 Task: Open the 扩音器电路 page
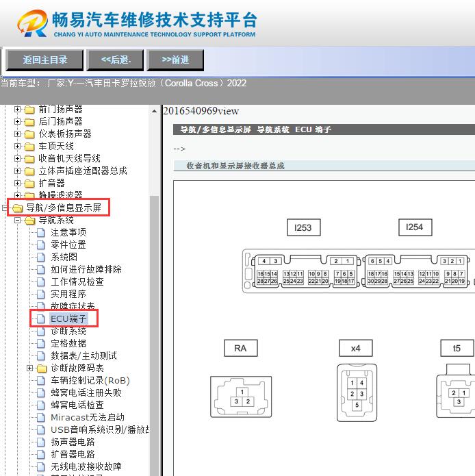pos(73,455)
